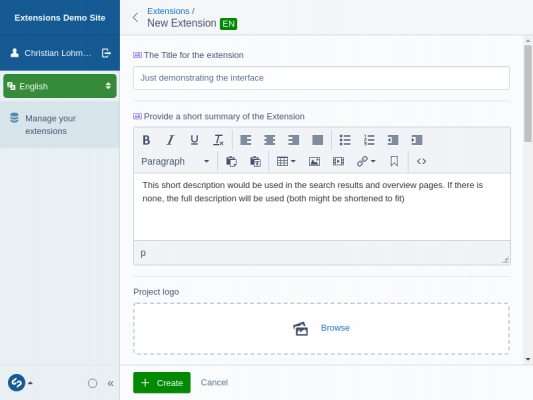The height and width of the screenshot is (400, 533).
Task: Toggle the circle theme switch in sidebar footer
Action: 92,383
